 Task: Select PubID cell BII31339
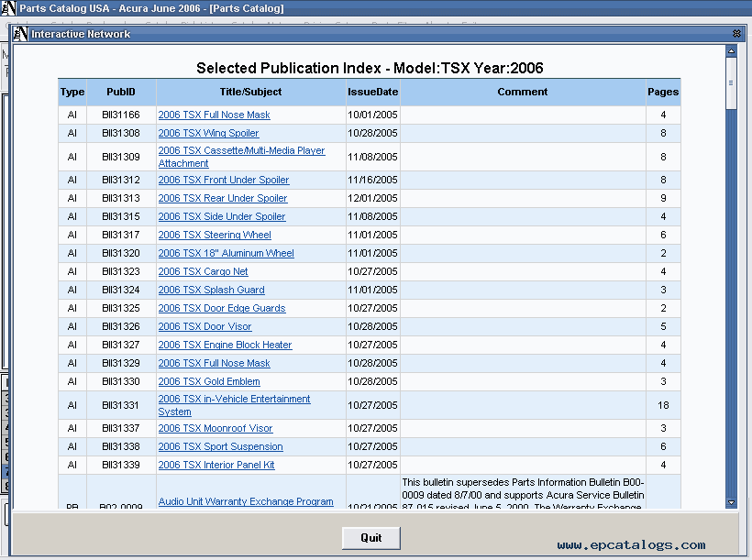coord(121,465)
